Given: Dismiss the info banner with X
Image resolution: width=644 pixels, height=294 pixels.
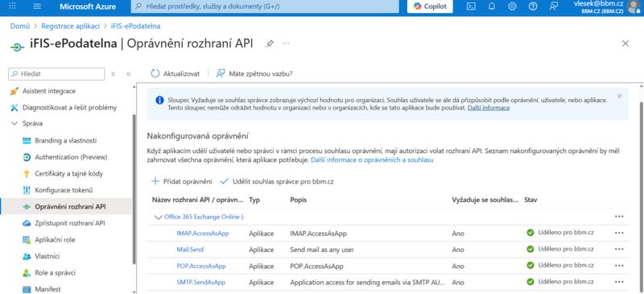Looking at the screenshot, I should click(619, 96).
